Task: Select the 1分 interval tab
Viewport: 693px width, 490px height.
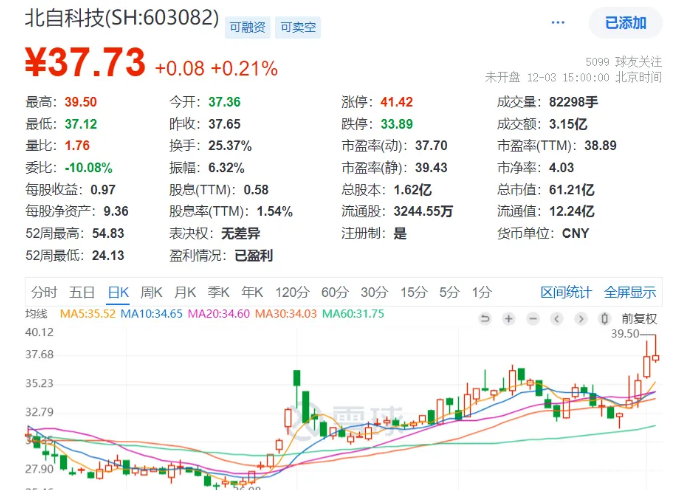Action: (482, 292)
